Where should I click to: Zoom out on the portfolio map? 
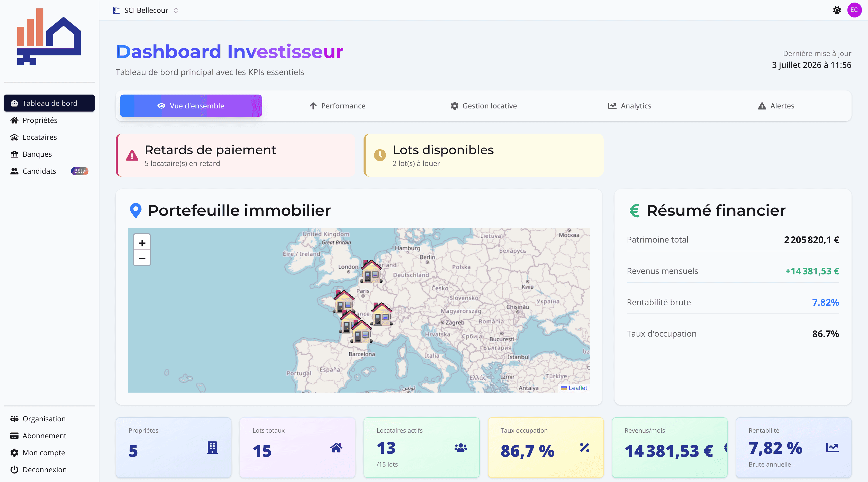[142, 258]
